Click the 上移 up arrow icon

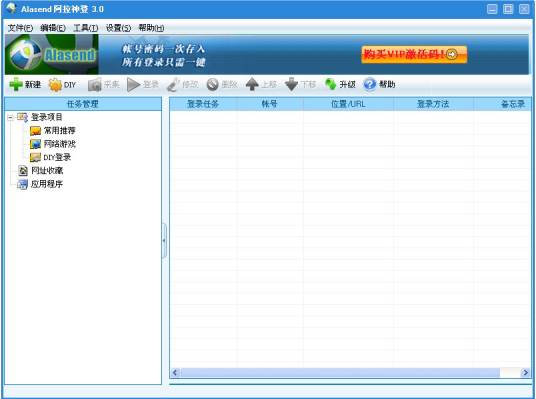(252, 84)
